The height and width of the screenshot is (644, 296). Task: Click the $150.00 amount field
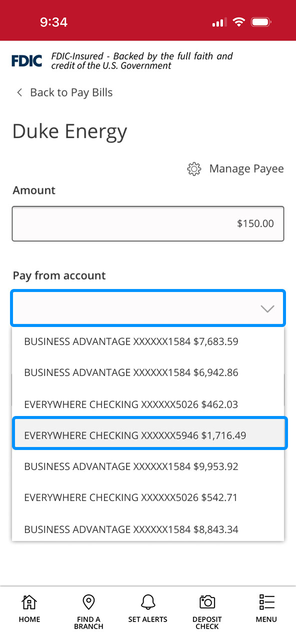[148, 223]
